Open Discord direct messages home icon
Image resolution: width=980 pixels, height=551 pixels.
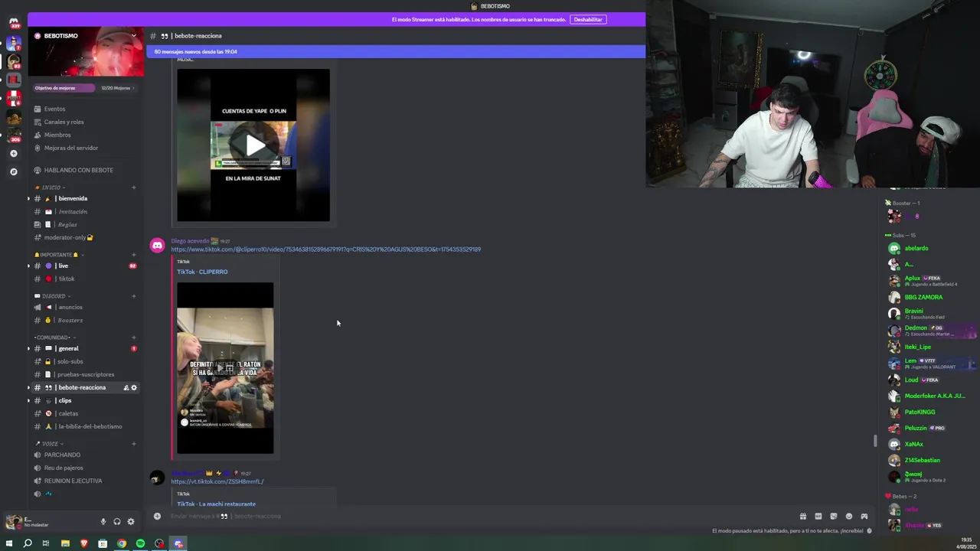coord(13,23)
